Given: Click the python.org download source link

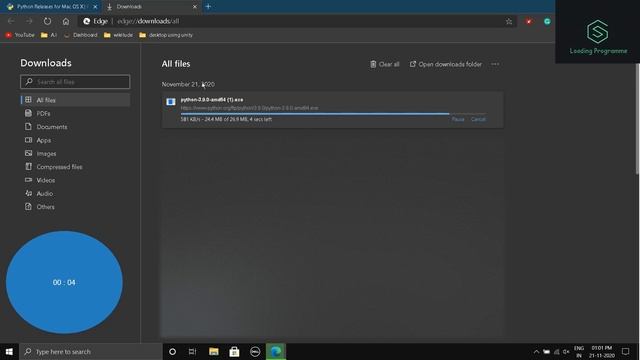Looking at the screenshot, I should (x=249, y=108).
